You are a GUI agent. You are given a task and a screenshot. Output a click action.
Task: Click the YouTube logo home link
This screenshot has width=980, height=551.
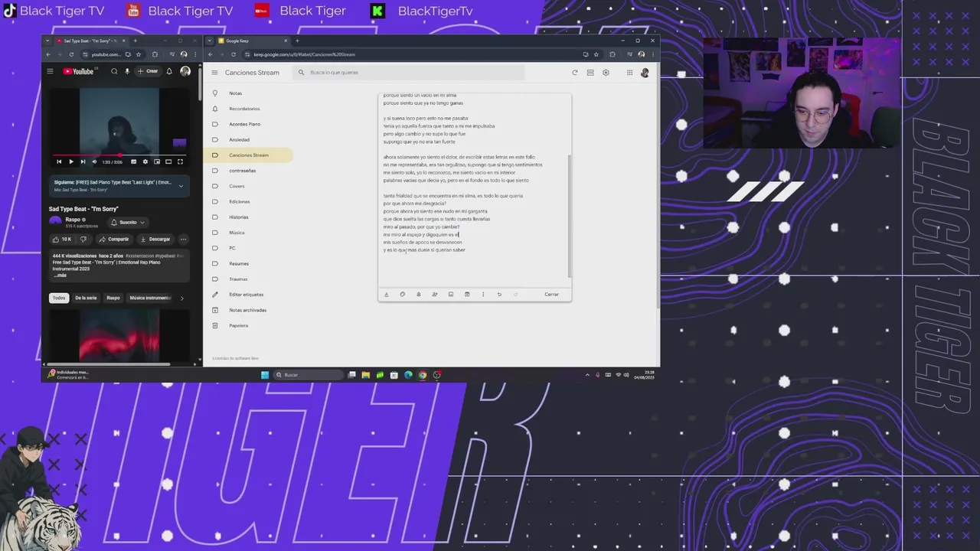pyautogui.click(x=80, y=71)
